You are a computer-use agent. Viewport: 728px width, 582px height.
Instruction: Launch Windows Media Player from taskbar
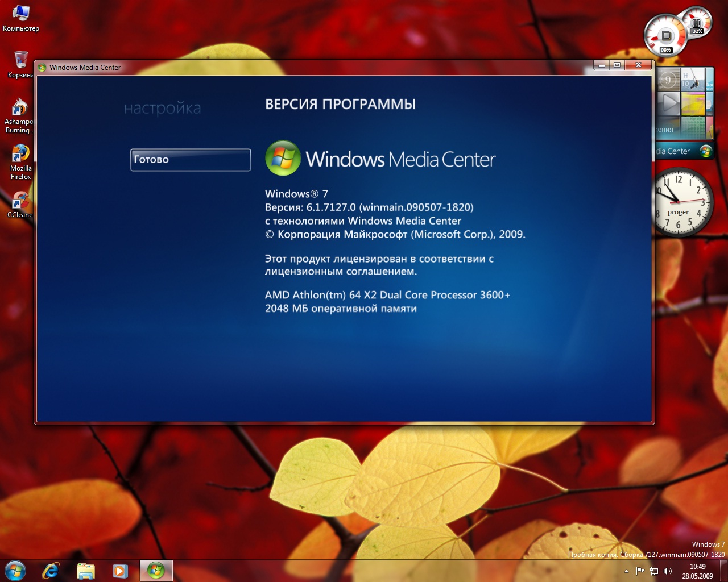coord(121,571)
